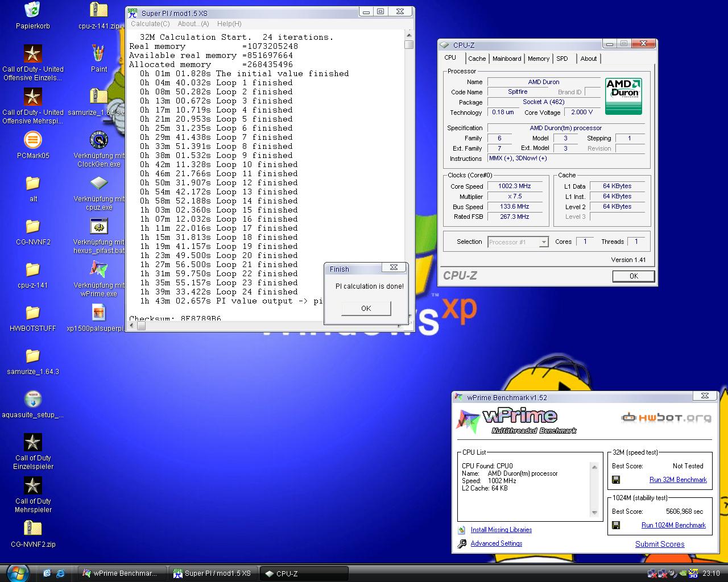The height and width of the screenshot is (582, 728).
Task: Click the Core Speed value 1002.3 MHz
Action: click(x=514, y=186)
